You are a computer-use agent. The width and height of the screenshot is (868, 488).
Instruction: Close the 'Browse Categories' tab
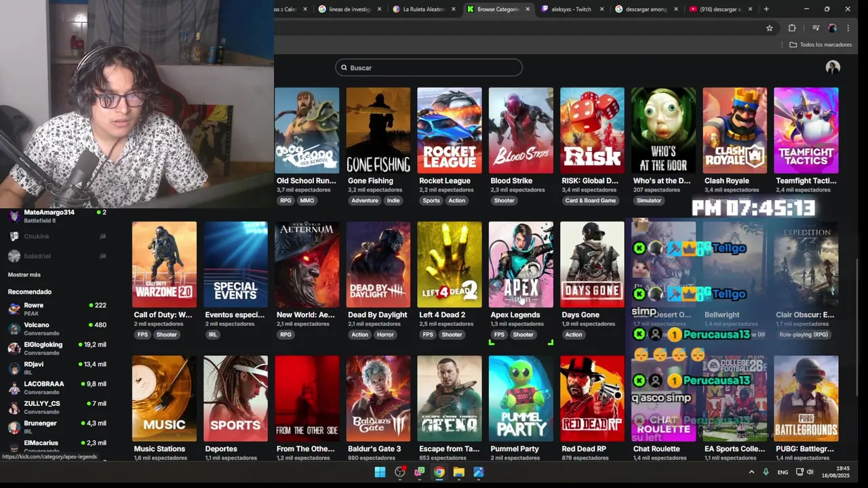tap(528, 9)
